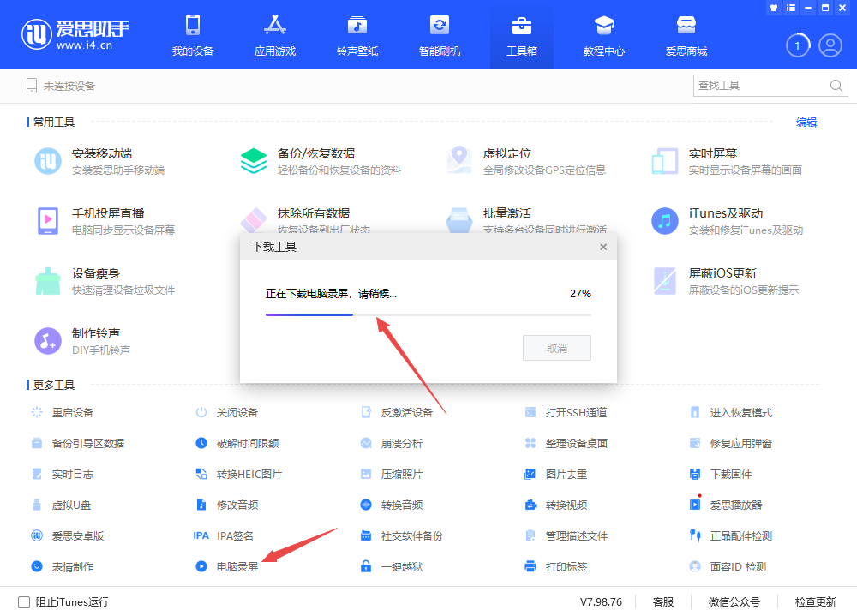The height and width of the screenshot is (616, 857).
Task: Click the 实时屏幕 icon
Action: [665, 161]
